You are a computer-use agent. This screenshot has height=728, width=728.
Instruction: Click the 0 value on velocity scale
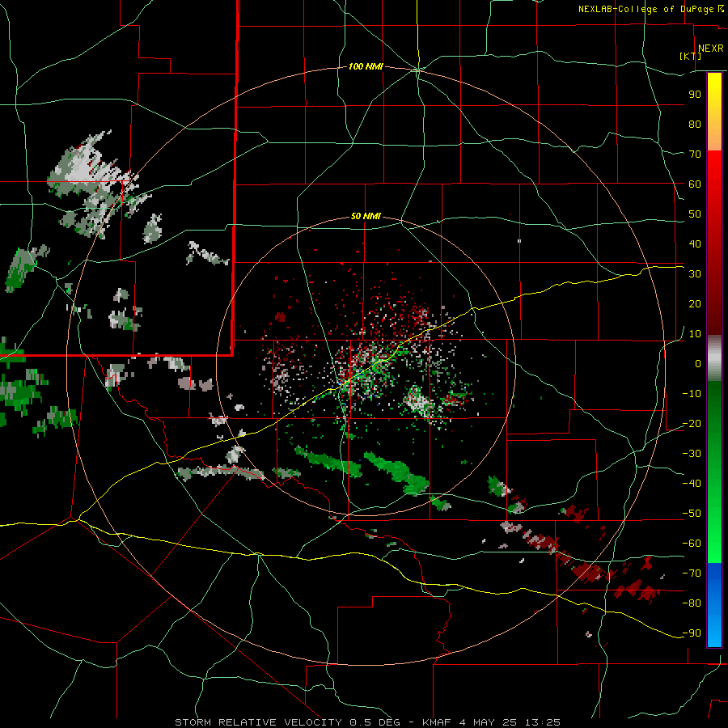pyautogui.click(x=698, y=363)
